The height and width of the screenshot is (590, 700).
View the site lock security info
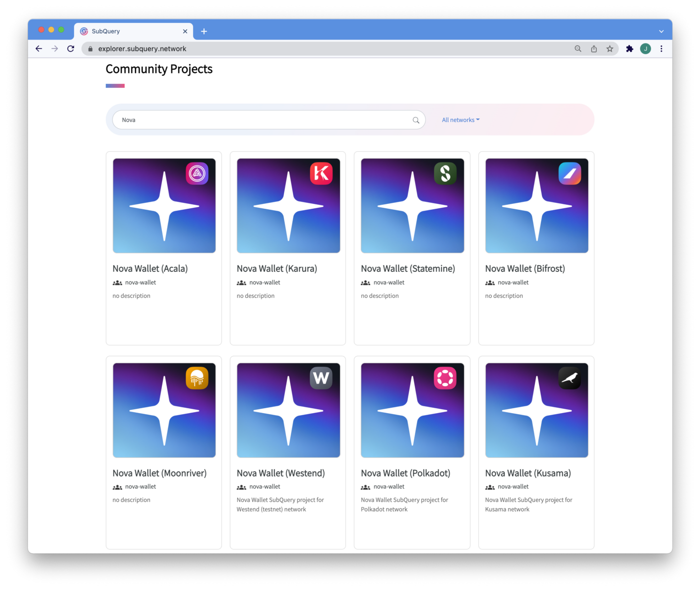[x=90, y=48]
